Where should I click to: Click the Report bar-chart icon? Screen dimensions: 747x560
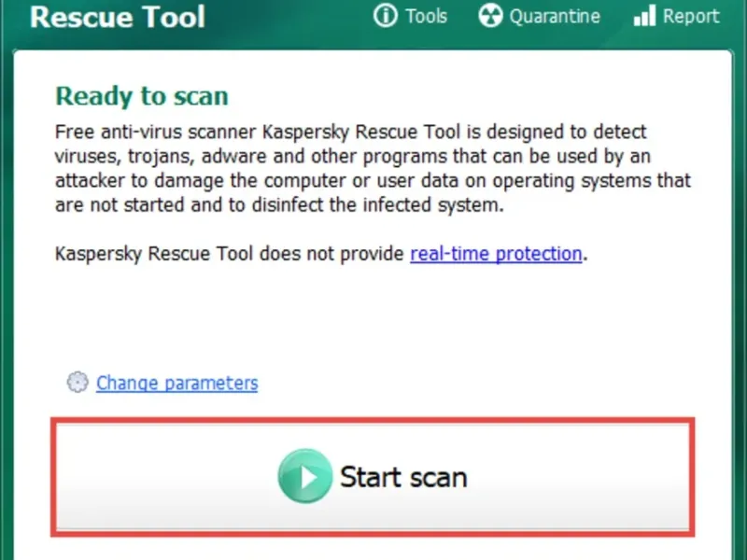click(x=644, y=16)
